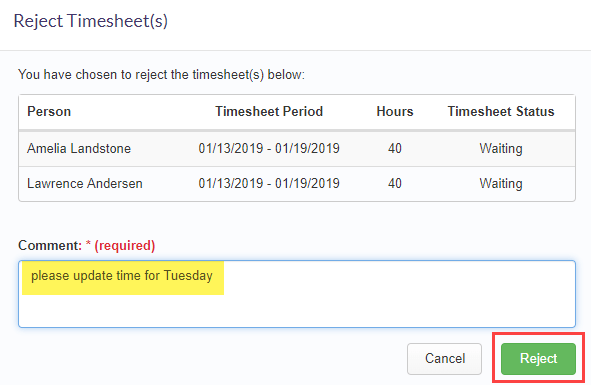This screenshot has width=591, height=385.
Task: Select the Lawrence Andersen row name
Action: (85, 183)
